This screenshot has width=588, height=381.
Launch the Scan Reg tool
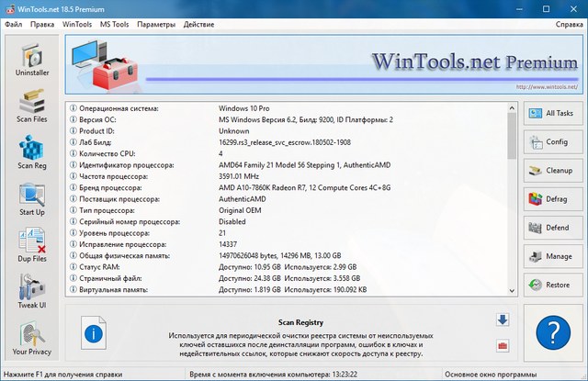tap(32, 152)
